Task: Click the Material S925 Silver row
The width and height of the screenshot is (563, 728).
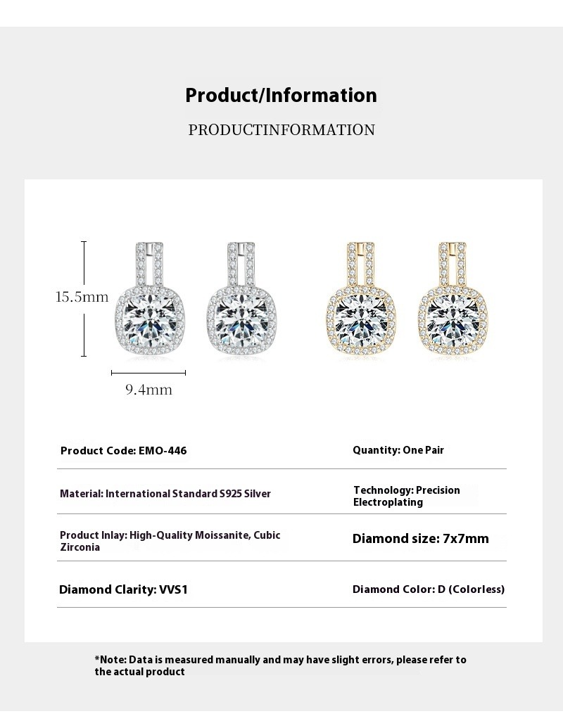Action: point(165,494)
